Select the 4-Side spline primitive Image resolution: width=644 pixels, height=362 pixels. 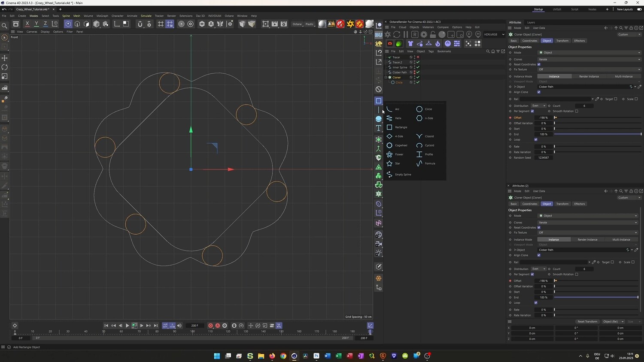395,136
